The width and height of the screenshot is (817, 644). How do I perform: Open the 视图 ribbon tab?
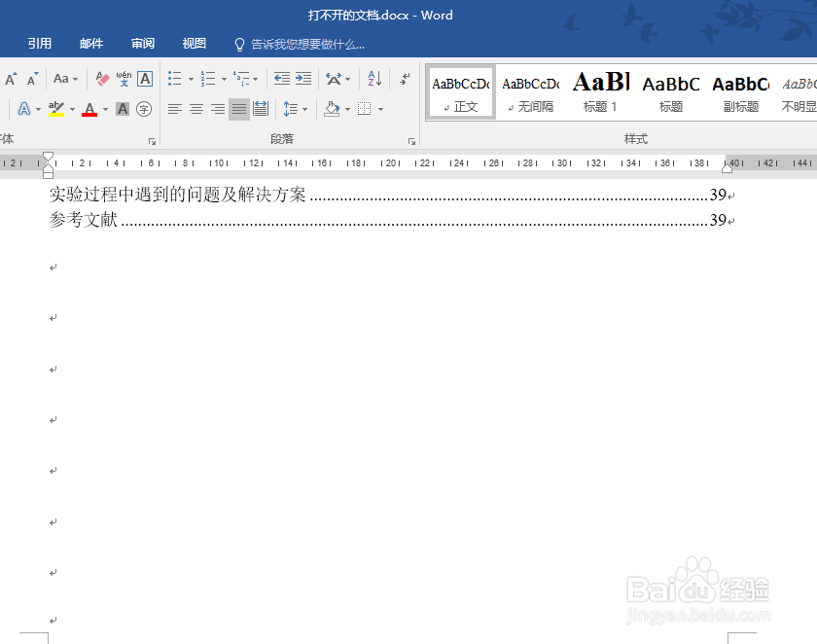click(x=194, y=43)
